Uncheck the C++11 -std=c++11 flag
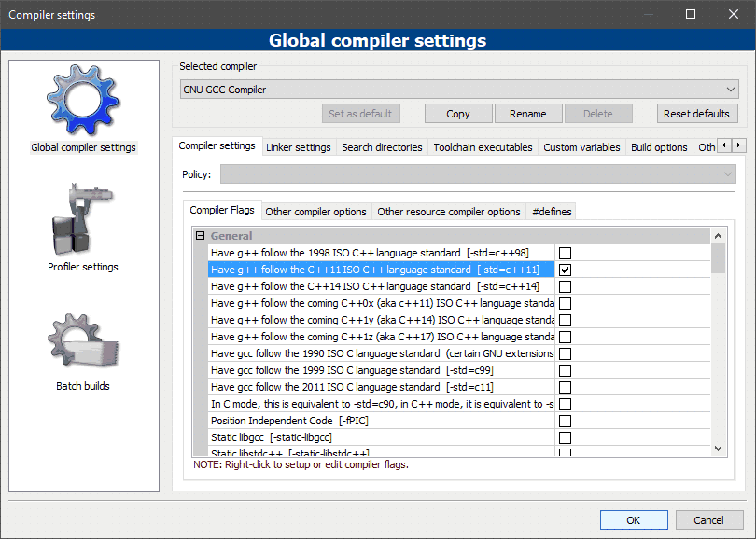The width and height of the screenshot is (756, 539). [565, 269]
